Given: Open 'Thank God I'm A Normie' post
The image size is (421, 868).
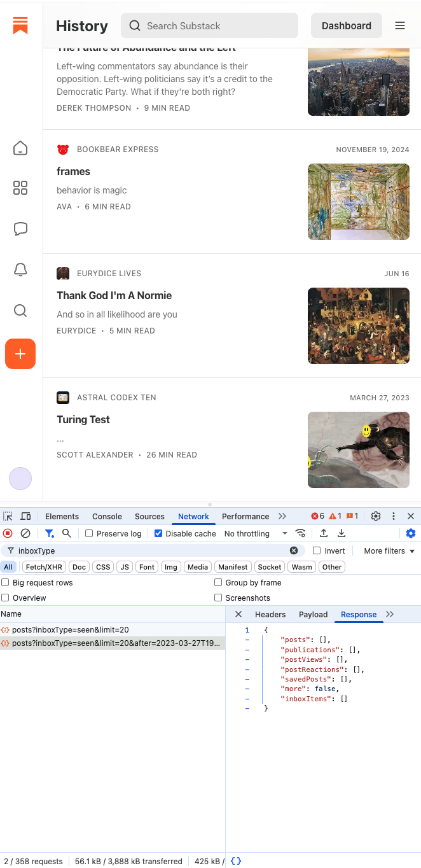Looking at the screenshot, I should coord(114,295).
